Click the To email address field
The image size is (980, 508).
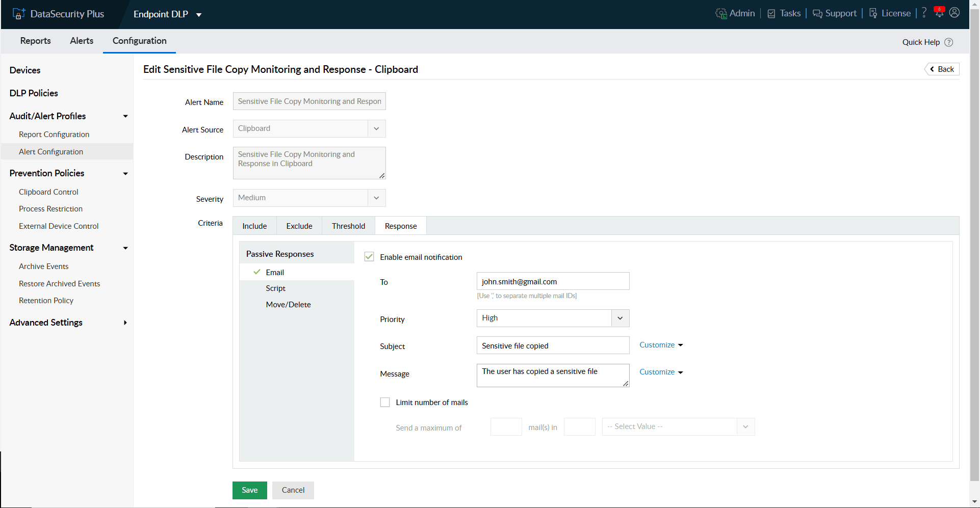[x=553, y=281]
